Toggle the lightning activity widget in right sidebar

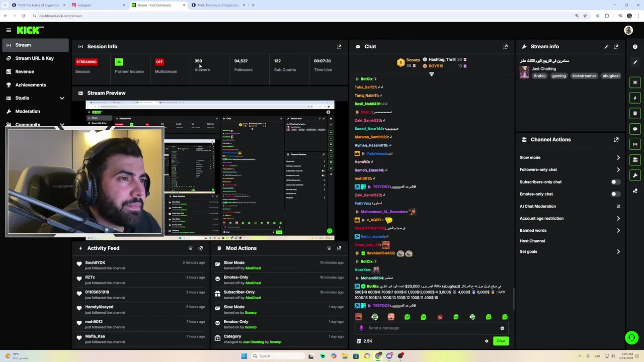click(635, 98)
